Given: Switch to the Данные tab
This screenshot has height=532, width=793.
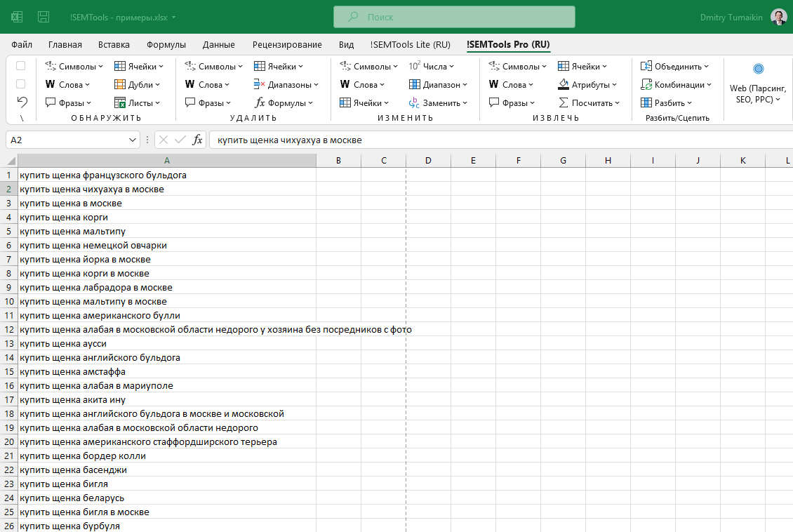Looking at the screenshot, I should (x=218, y=44).
